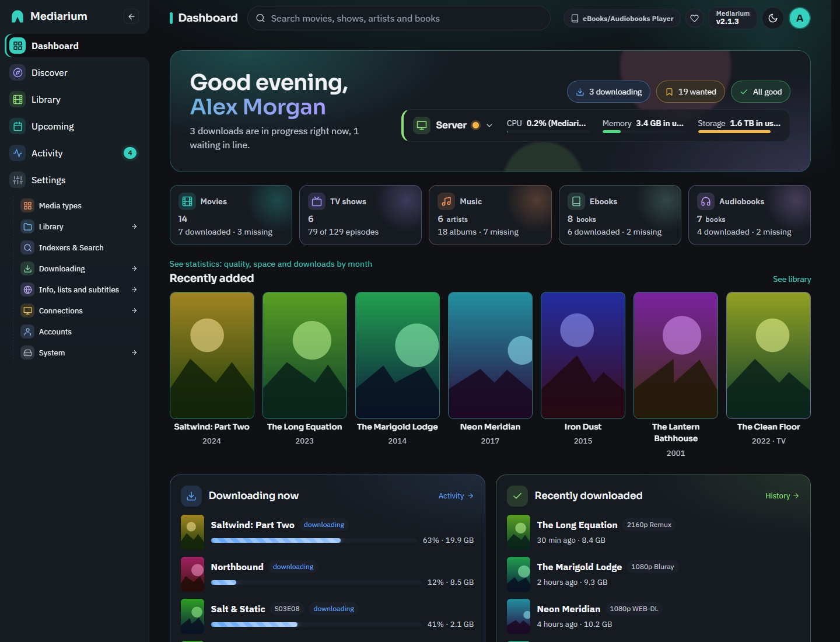Open the See library link
The image size is (840, 642).
(792, 279)
